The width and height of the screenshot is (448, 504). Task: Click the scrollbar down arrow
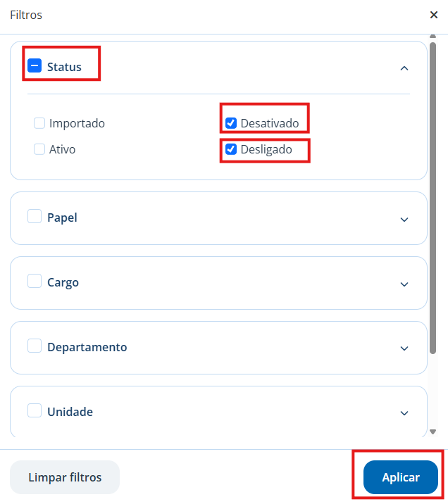tap(433, 431)
